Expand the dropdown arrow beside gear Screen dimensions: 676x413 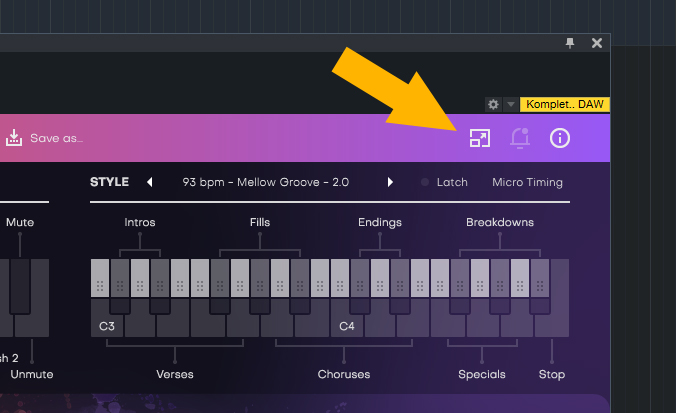[510, 104]
